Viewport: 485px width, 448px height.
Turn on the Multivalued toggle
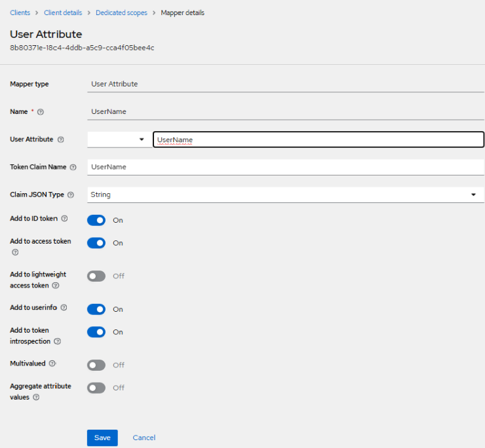pyautogui.click(x=96, y=365)
